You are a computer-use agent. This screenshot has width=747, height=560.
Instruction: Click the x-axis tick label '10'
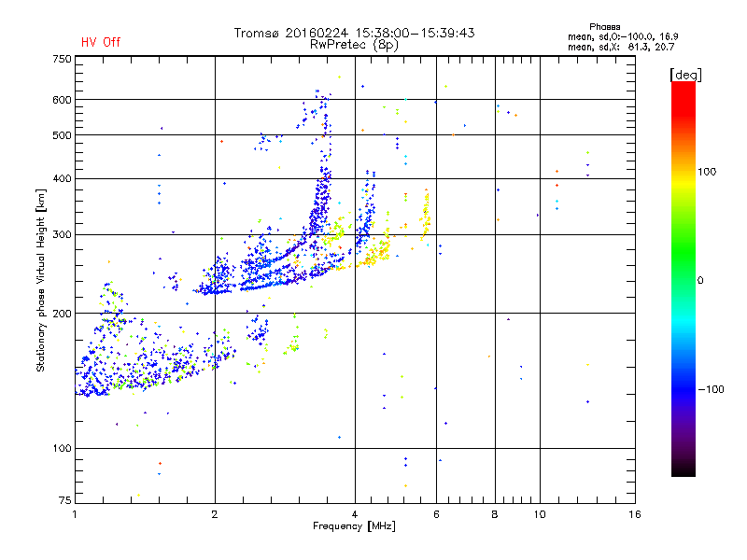click(540, 514)
